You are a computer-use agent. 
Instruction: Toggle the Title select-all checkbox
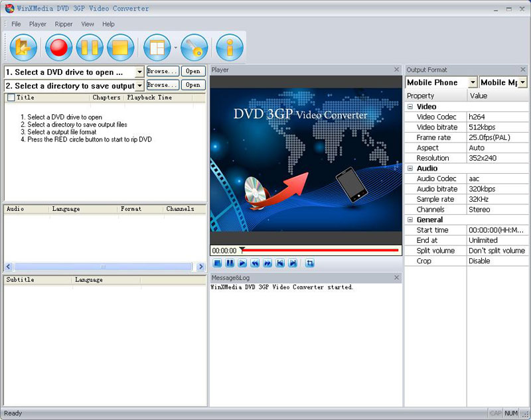point(11,98)
